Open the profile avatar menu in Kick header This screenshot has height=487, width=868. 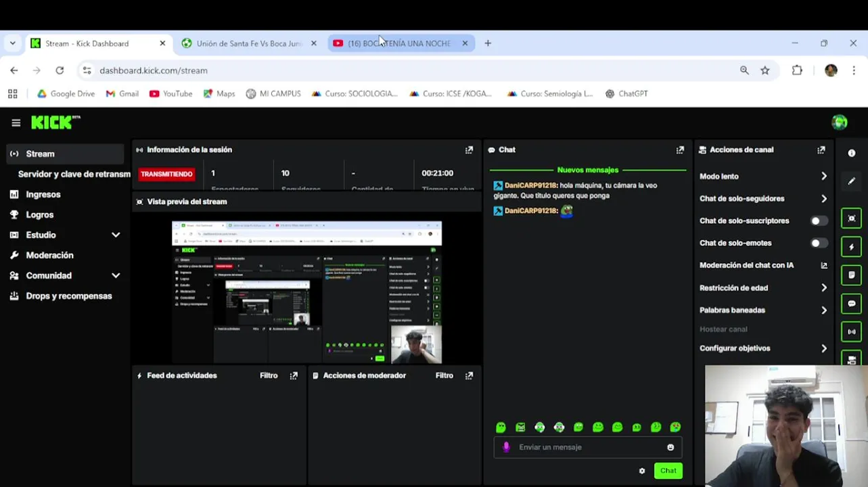pos(840,122)
